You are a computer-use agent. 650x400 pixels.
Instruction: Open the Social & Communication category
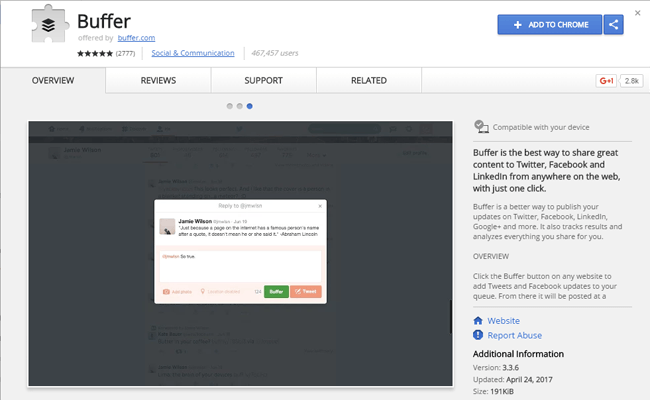(193, 53)
